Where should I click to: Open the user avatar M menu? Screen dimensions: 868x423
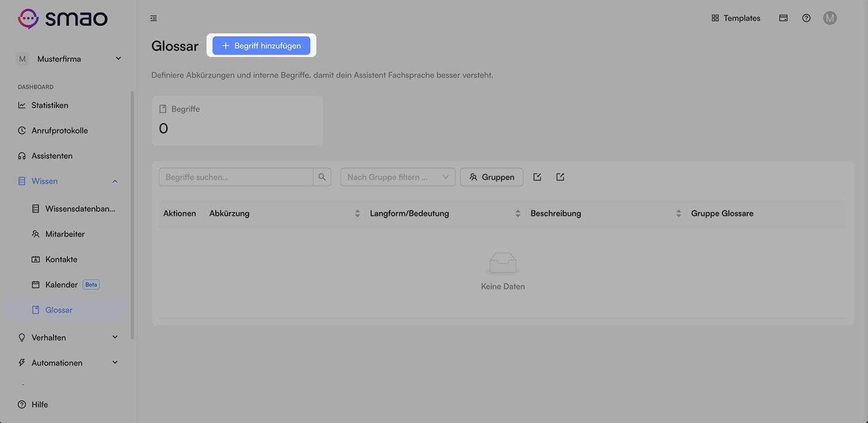tap(829, 18)
